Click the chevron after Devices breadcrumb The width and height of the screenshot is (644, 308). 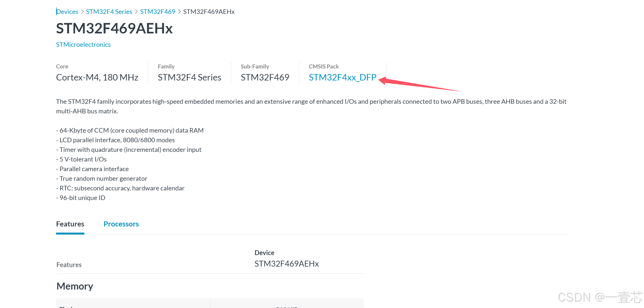[x=82, y=12]
